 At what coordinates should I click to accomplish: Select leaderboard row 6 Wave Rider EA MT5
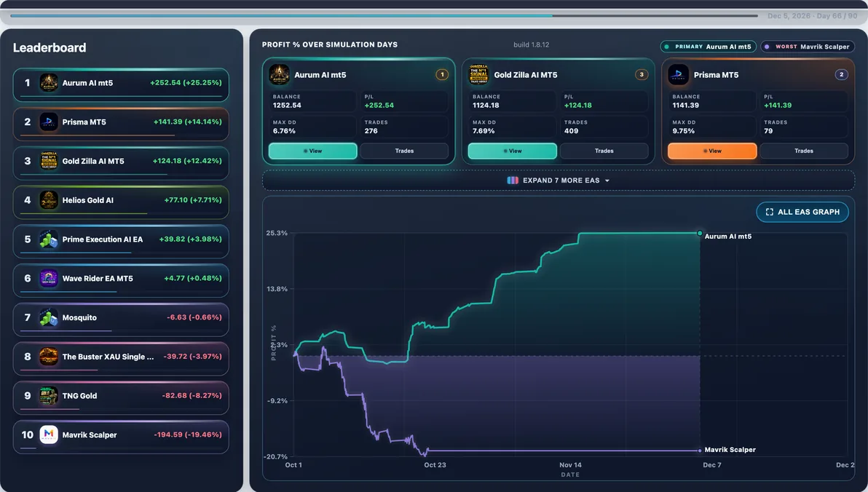coord(121,281)
